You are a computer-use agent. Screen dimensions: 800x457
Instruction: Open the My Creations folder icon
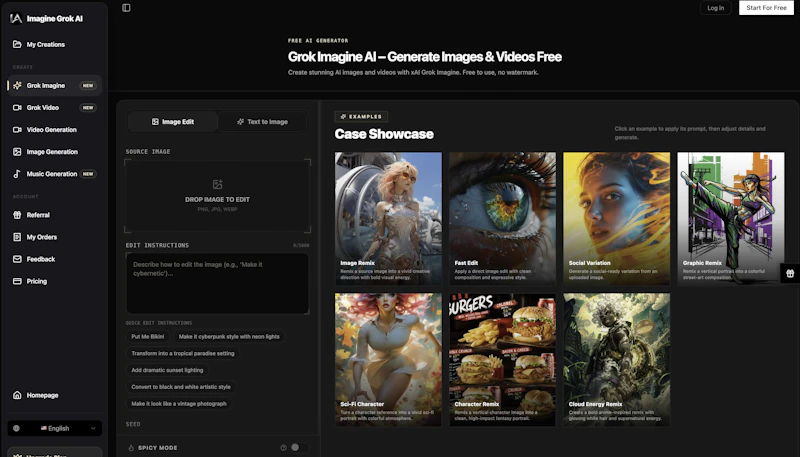coord(17,44)
